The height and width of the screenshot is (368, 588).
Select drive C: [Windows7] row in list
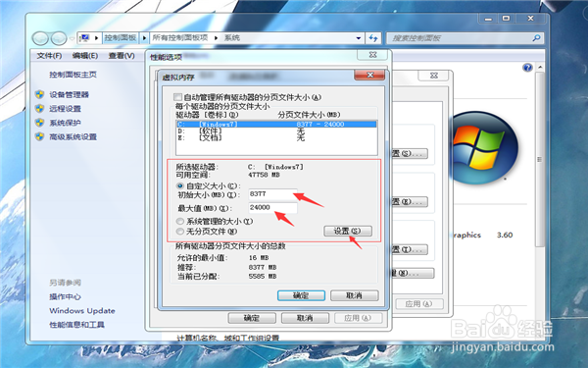276,125
